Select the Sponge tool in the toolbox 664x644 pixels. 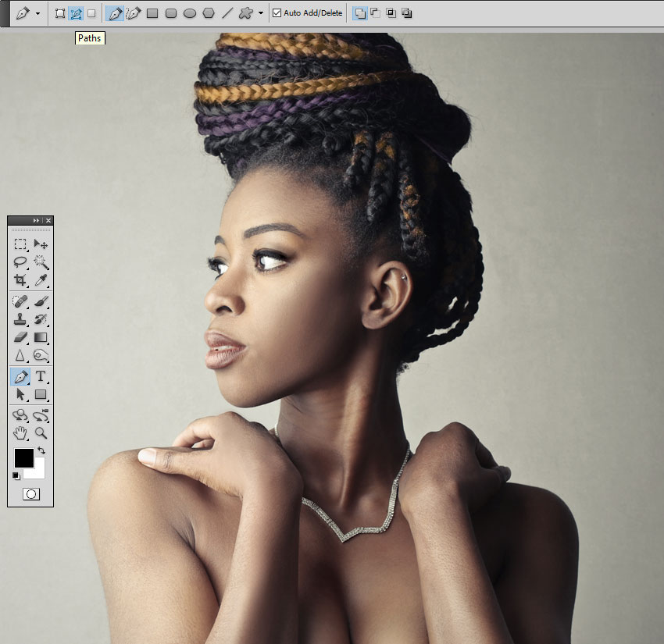[x=41, y=355]
